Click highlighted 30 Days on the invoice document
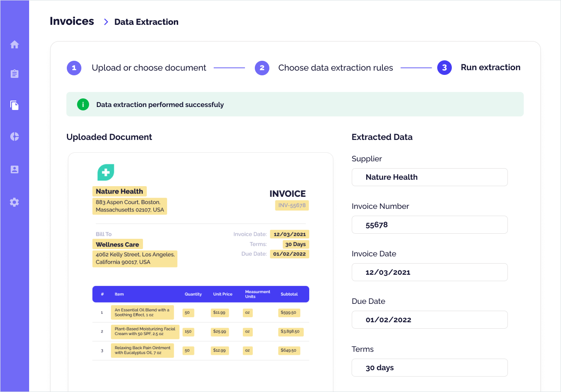 pyautogui.click(x=296, y=244)
